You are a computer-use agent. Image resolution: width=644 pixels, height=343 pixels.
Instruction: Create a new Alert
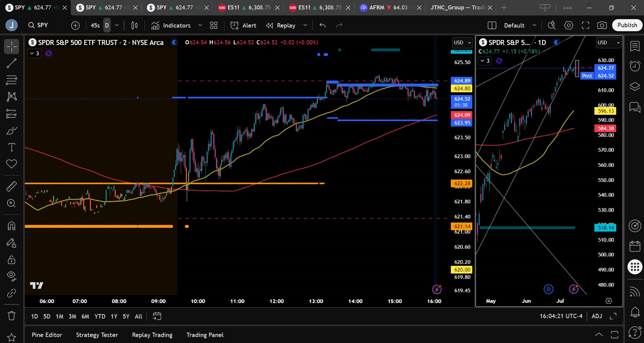coord(243,26)
